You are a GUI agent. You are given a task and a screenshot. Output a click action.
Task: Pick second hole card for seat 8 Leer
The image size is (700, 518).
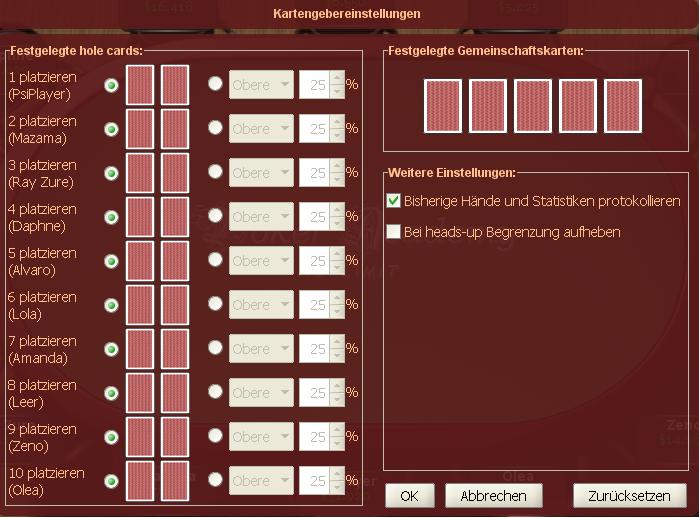(175, 393)
